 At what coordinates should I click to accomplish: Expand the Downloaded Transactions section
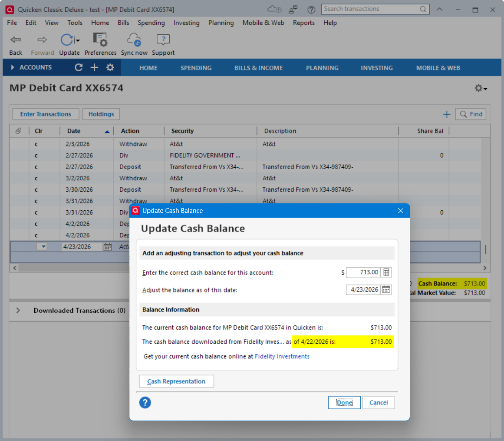[x=18, y=310]
